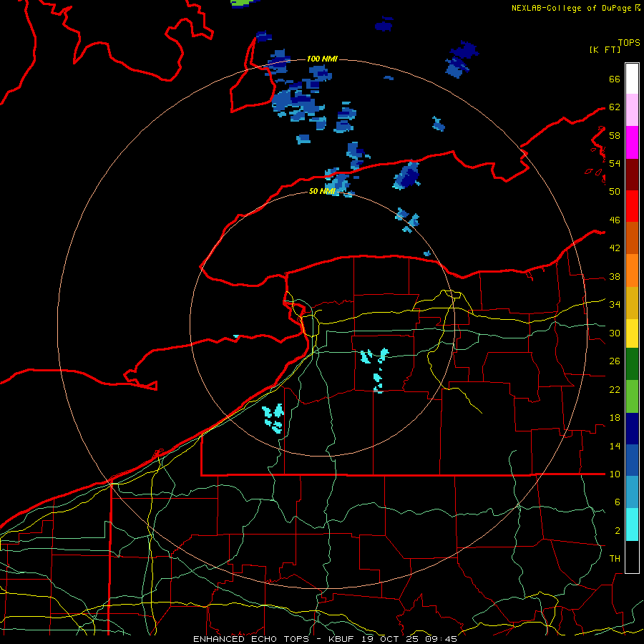The height and width of the screenshot is (644, 644).
Task: Select the navy 14-18 kft swatch
Action: pyautogui.click(x=632, y=429)
